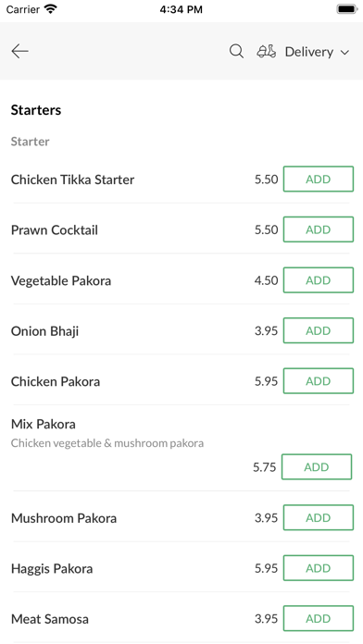
Task: Tap the Wi-Fi status bar icon
Action: (51, 9)
